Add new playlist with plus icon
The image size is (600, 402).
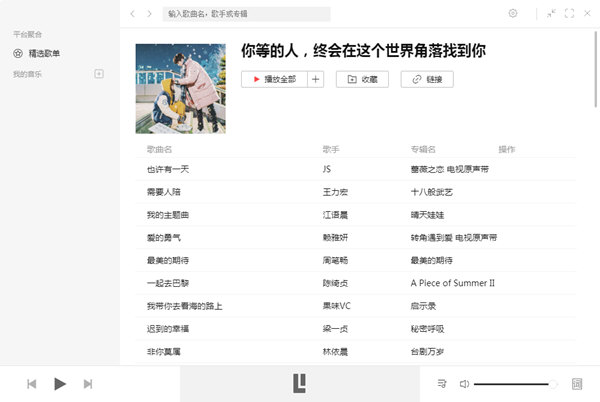point(99,73)
